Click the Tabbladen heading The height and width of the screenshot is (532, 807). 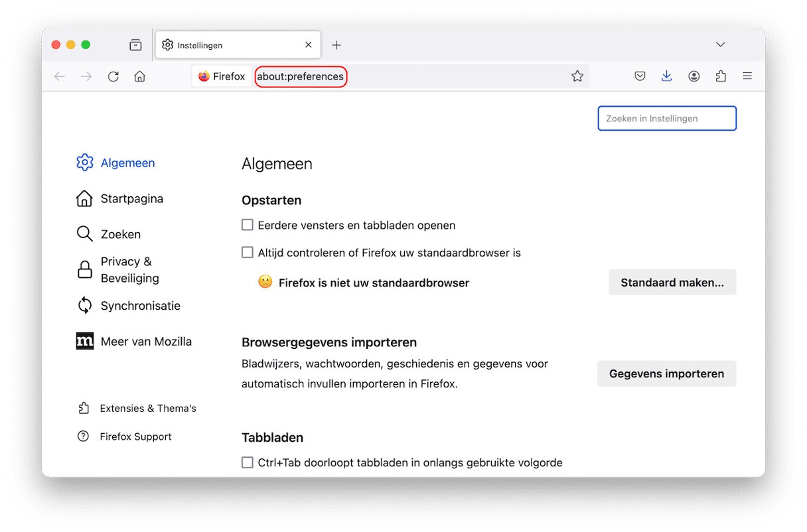[x=272, y=438]
